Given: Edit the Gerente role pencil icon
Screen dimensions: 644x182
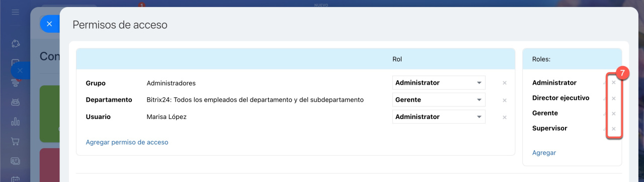Looking at the screenshot, I should (604, 113).
